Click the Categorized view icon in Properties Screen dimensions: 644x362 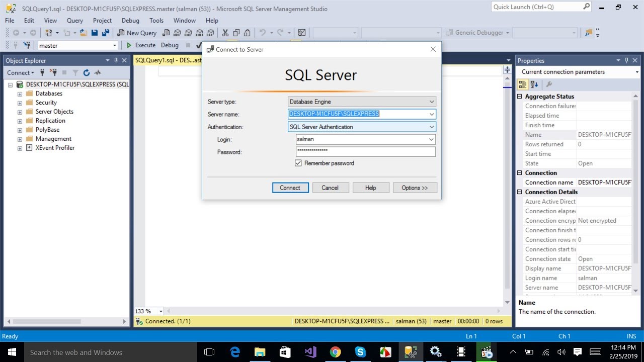coord(523,84)
